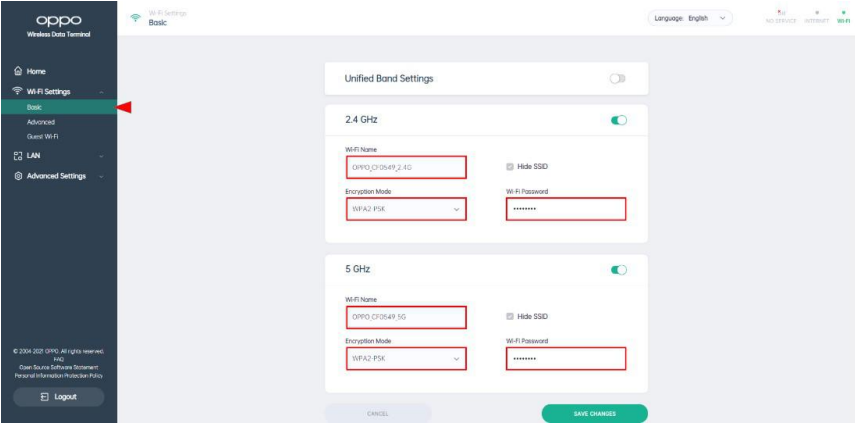The image size is (855, 426).
Task: Turn off the 2.4 GHz band toggle
Action: (x=618, y=121)
